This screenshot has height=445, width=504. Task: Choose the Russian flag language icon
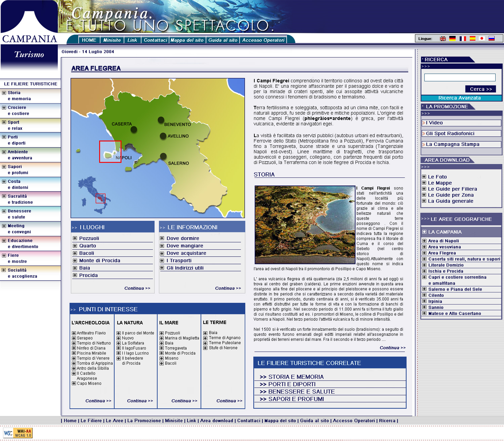[492, 39]
